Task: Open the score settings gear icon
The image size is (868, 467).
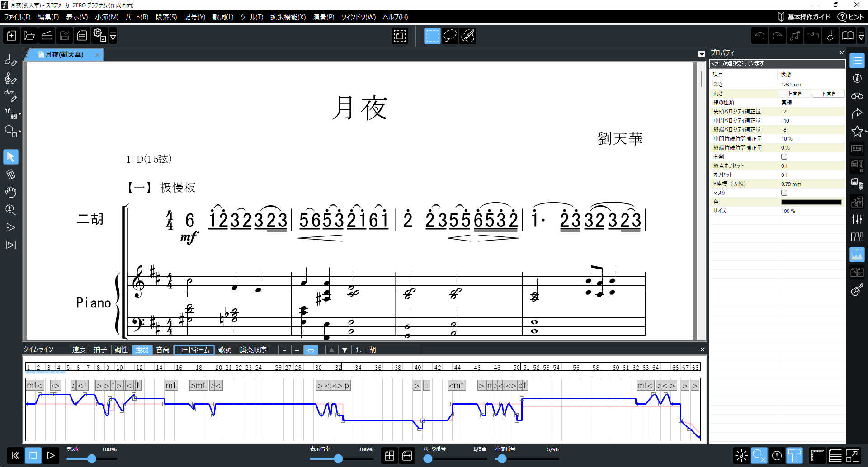Action: (x=99, y=36)
